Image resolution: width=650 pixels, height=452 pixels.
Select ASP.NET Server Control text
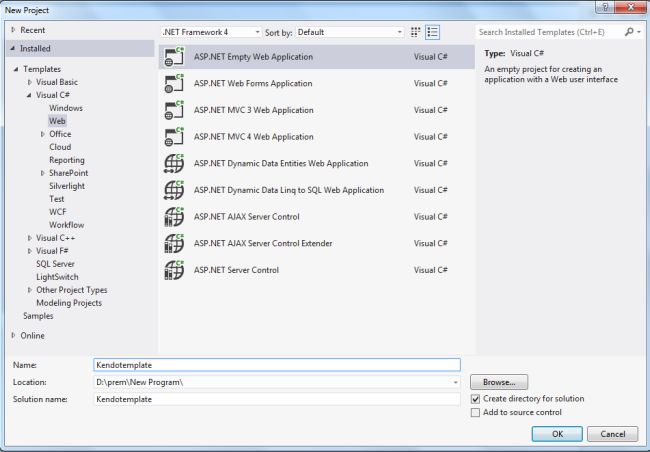pyautogui.click(x=236, y=270)
